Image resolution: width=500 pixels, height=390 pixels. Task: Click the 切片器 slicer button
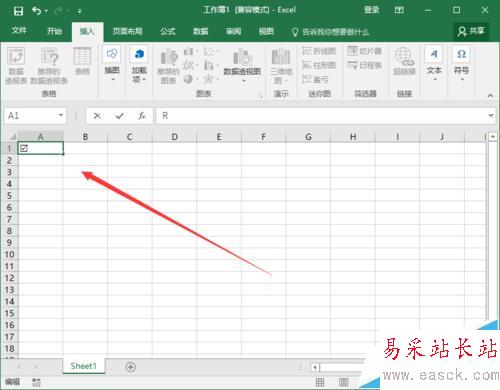click(364, 51)
